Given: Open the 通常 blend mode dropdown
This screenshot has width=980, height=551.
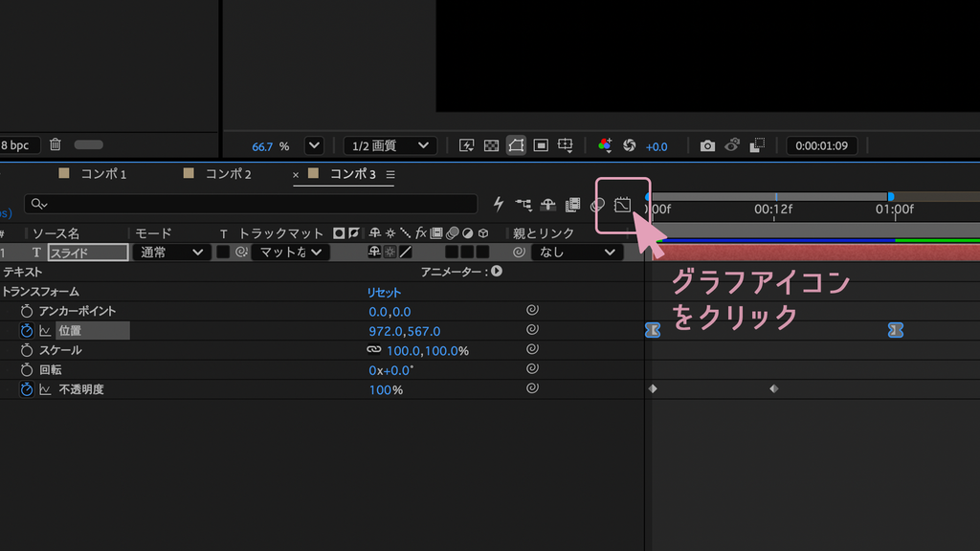Looking at the screenshot, I should (x=170, y=253).
